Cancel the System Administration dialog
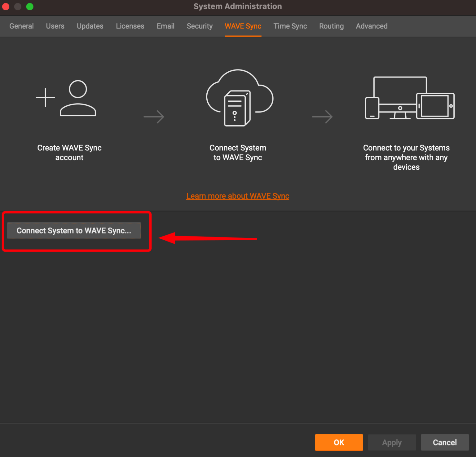Viewport: 476px width, 457px height. (x=445, y=442)
